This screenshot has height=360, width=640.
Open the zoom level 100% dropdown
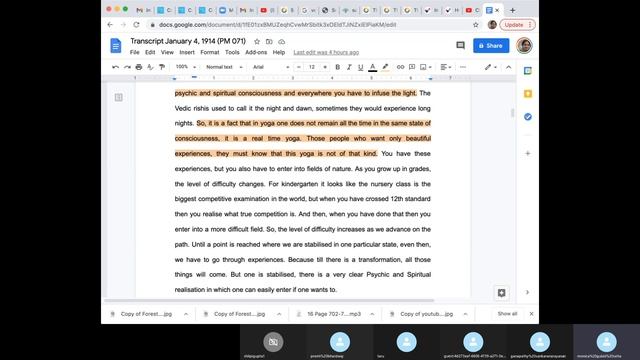186,67
